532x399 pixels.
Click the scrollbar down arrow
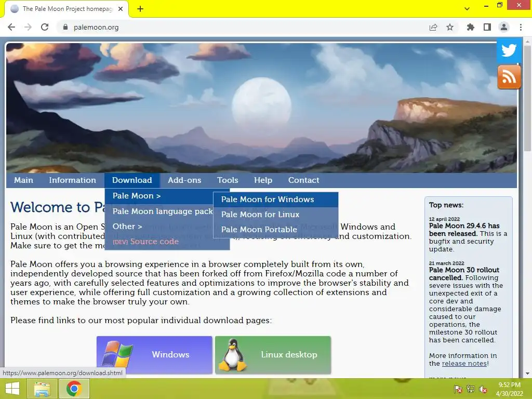click(527, 374)
